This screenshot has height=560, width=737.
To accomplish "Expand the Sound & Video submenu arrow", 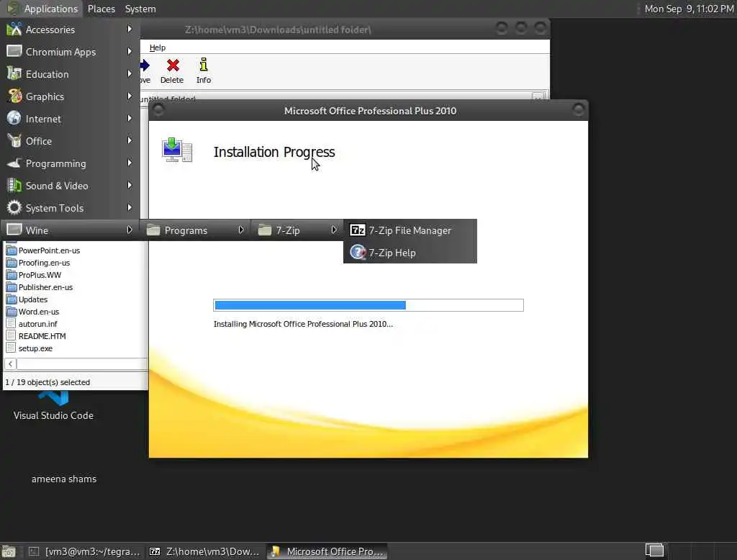I will [x=130, y=185].
